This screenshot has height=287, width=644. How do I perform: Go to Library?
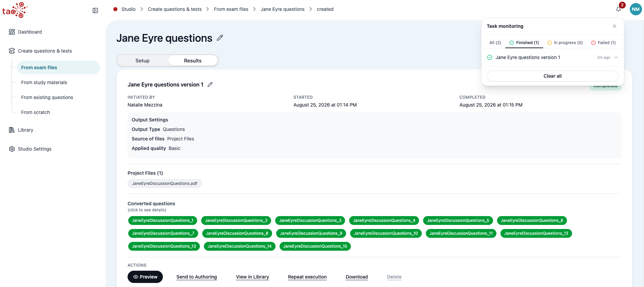coord(21,130)
